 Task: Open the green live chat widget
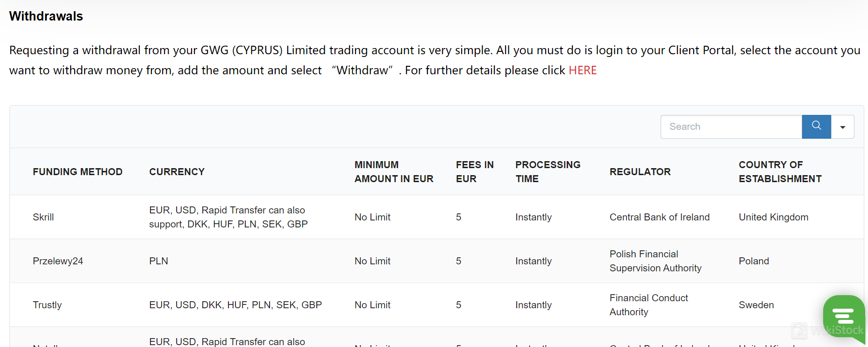pos(843,316)
